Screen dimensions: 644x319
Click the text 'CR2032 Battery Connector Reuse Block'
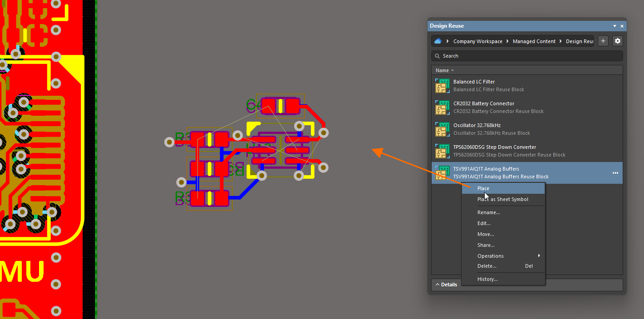click(x=498, y=111)
